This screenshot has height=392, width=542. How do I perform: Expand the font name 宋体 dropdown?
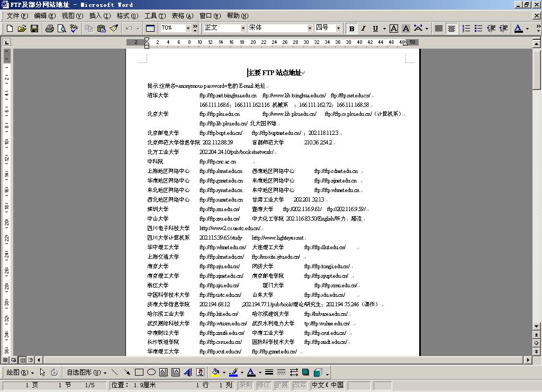[x=310, y=28]
